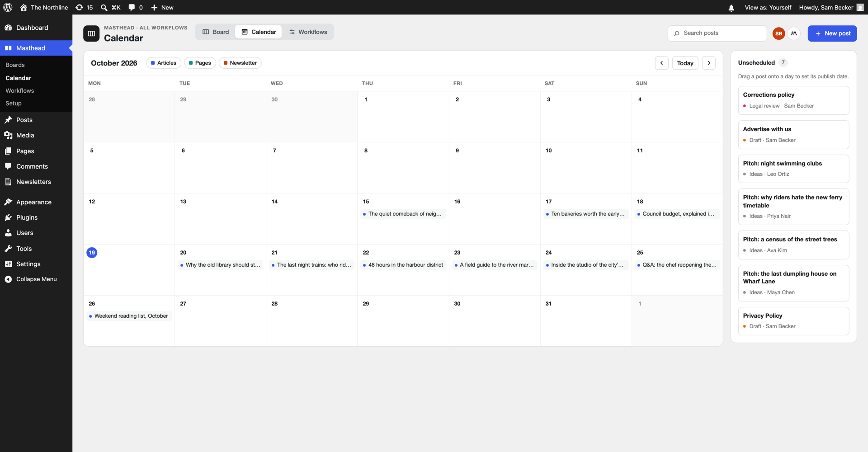This screenshot has width=868, height=452.
Task: Open Workflows submenu item in sidebar
Action: click(x=20, y=91)
